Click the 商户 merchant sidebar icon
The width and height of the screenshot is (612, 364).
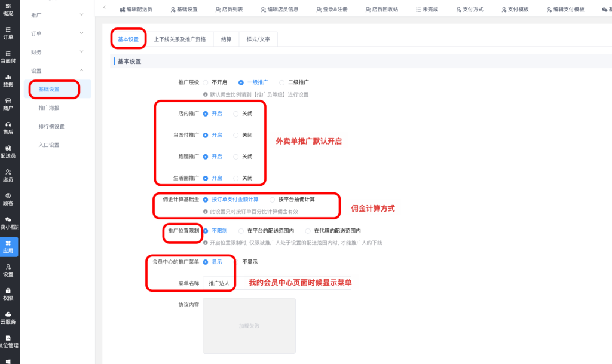coord(8,104)
